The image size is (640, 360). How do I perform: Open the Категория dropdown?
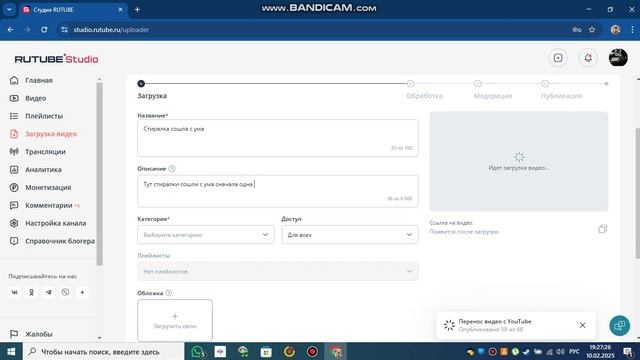point(206,235)
